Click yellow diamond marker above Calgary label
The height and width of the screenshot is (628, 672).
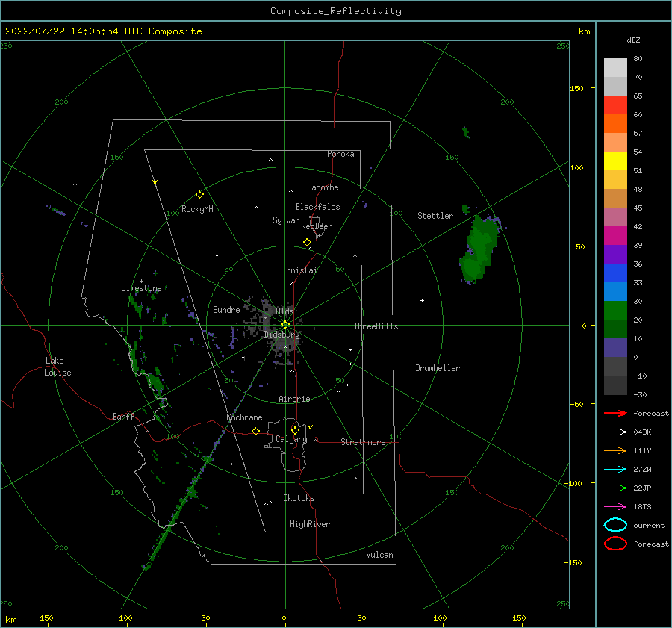pyautogui.click(x=295, y=430)
